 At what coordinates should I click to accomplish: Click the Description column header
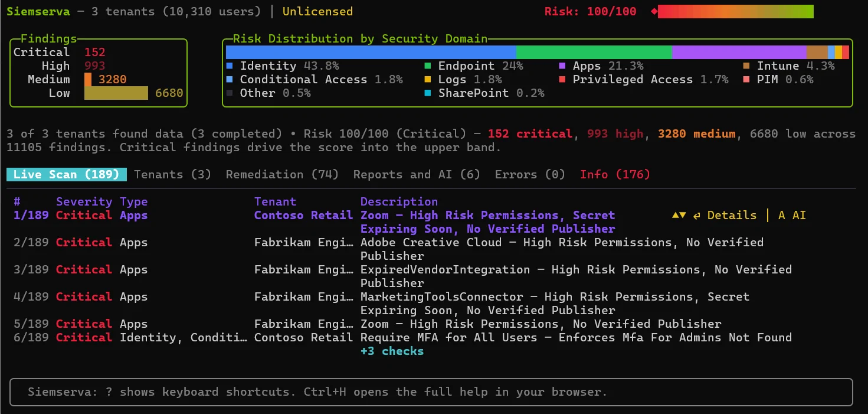399,201
